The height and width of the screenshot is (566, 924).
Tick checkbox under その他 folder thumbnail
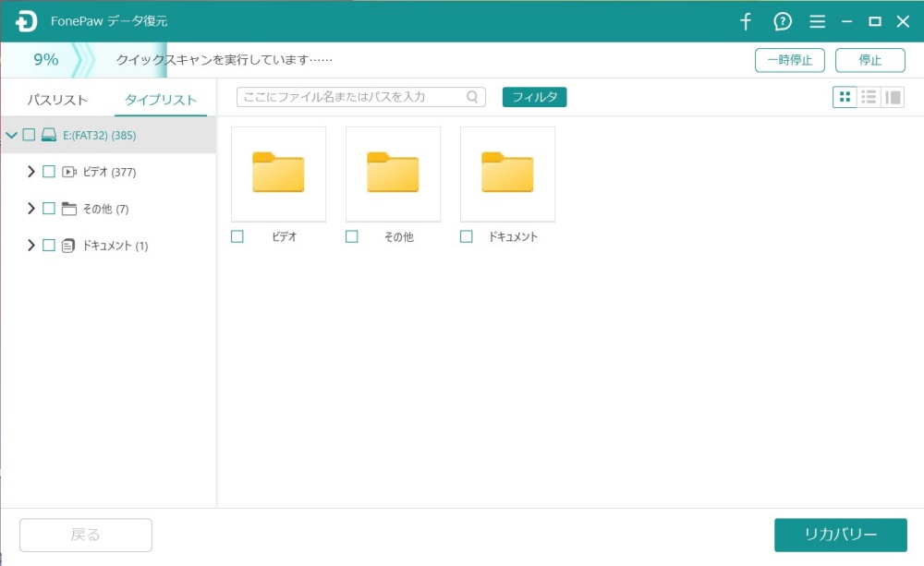click(352, 236)
